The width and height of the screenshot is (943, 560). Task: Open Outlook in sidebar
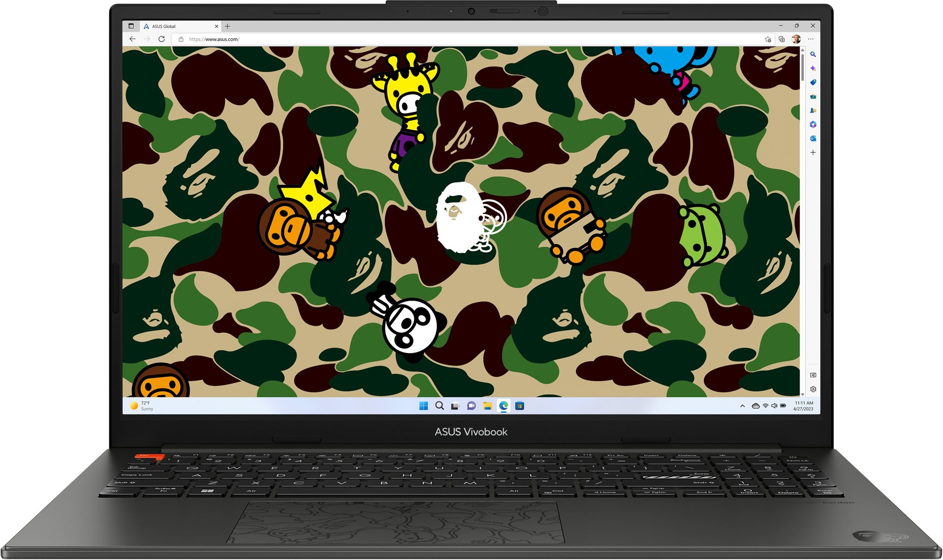[813, 139]
